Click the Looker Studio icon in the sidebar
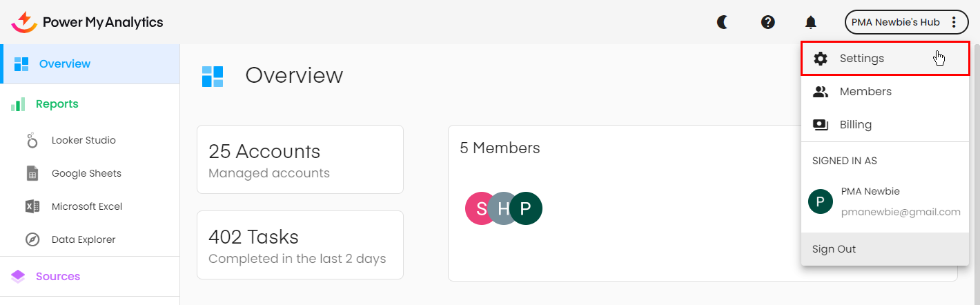Viewport: 980px width, 305px height. [32, 141]
